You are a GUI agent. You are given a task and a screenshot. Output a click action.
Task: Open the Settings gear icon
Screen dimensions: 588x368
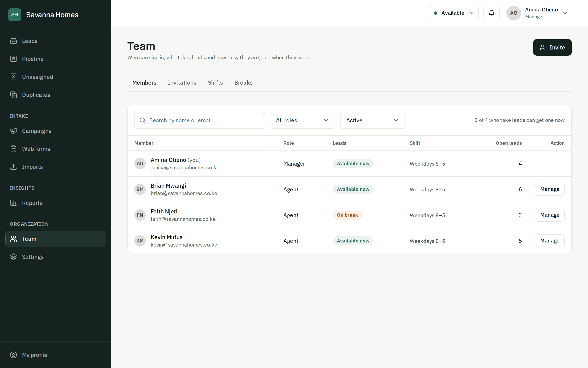(x=13, y=257)
